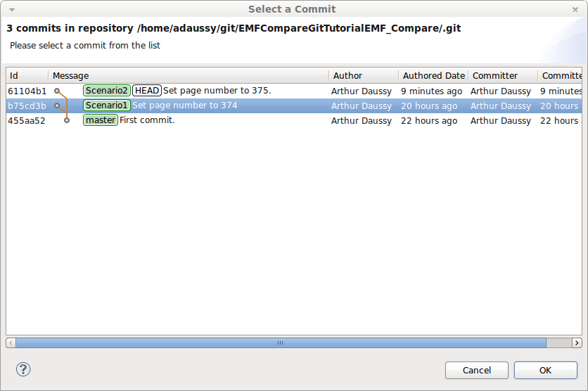
Task: Click the Authored Date column header
Action: [433, 75]
